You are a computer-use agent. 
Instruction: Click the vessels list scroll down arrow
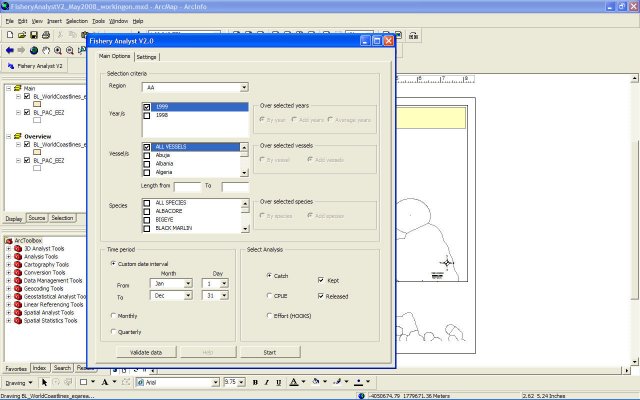tap(244, 173)
